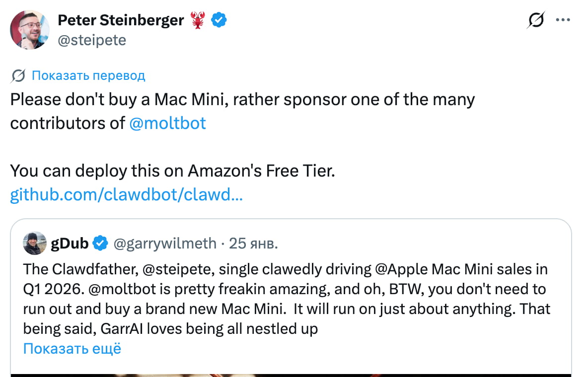Click the 25 янв. timestamp on quoted tweet
The width and height of the screenshot is (588, 377).
254,243
